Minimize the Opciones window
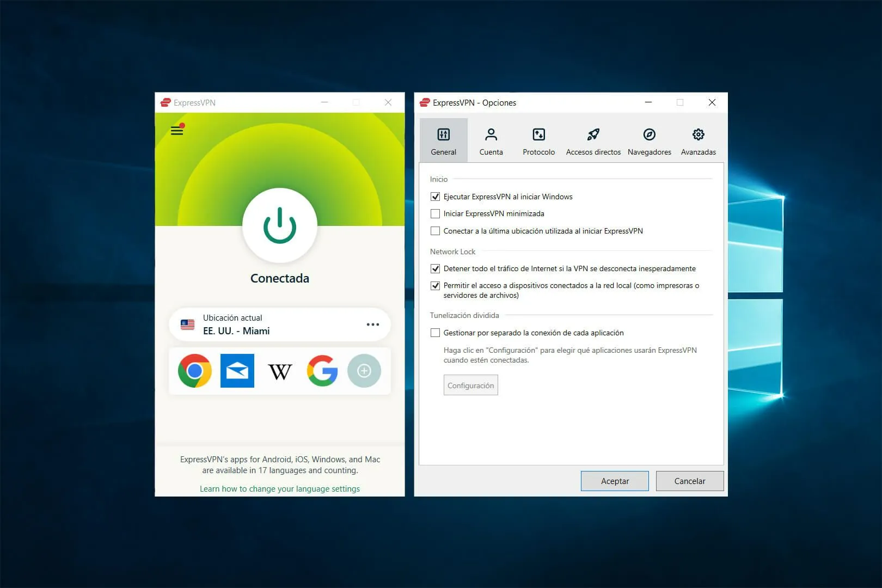This screenshot has width=882, height=588. [x=648, y=102]
